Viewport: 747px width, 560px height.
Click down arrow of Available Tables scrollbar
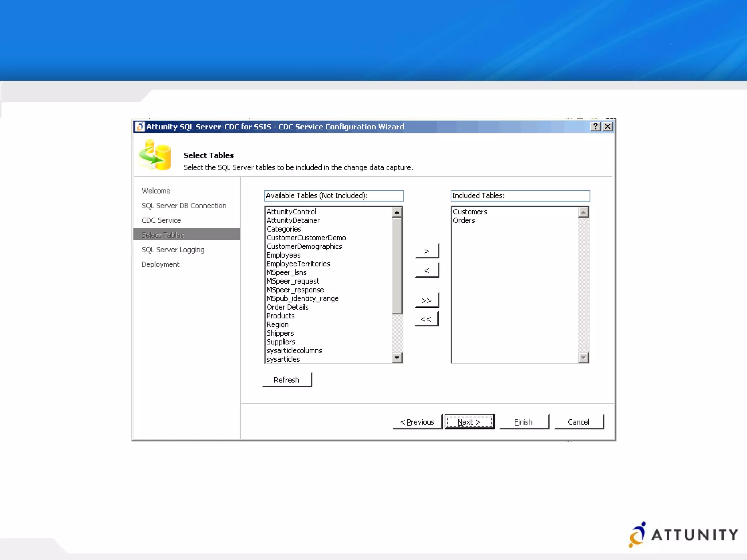[x=397, y=358]
